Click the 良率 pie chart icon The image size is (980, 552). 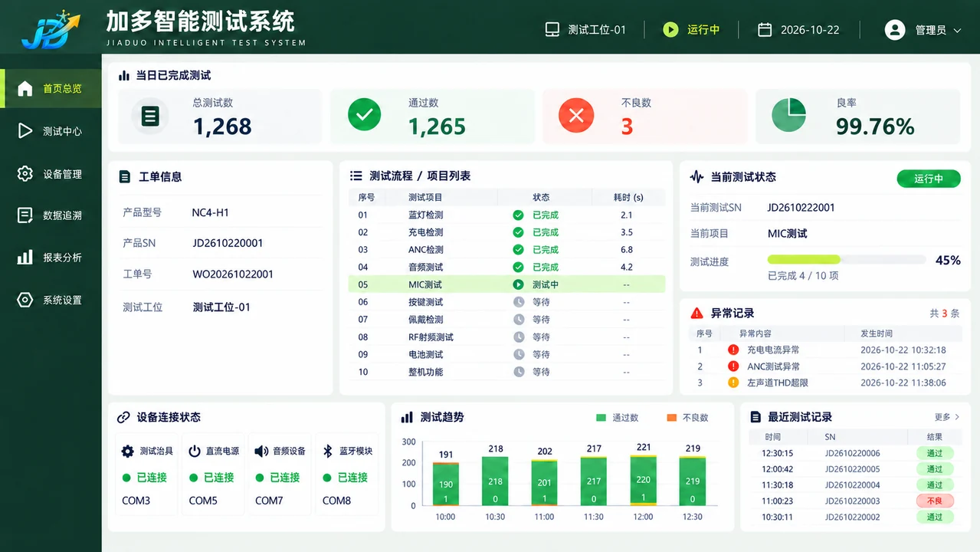788,115
